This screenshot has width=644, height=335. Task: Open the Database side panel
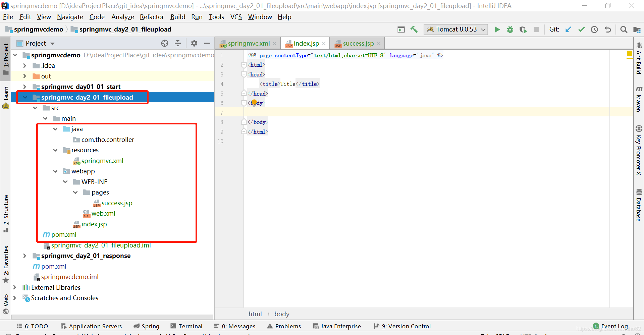click(639, 205)
